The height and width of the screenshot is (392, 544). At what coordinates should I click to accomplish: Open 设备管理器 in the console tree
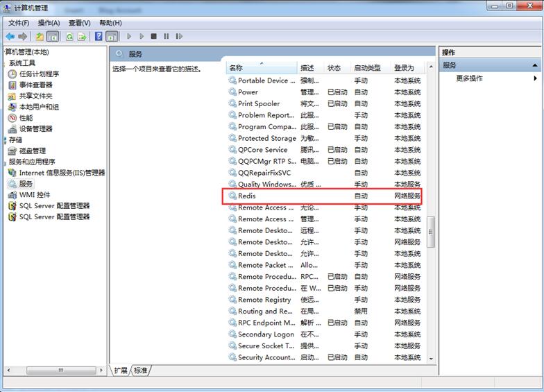(x=35, y=129)
